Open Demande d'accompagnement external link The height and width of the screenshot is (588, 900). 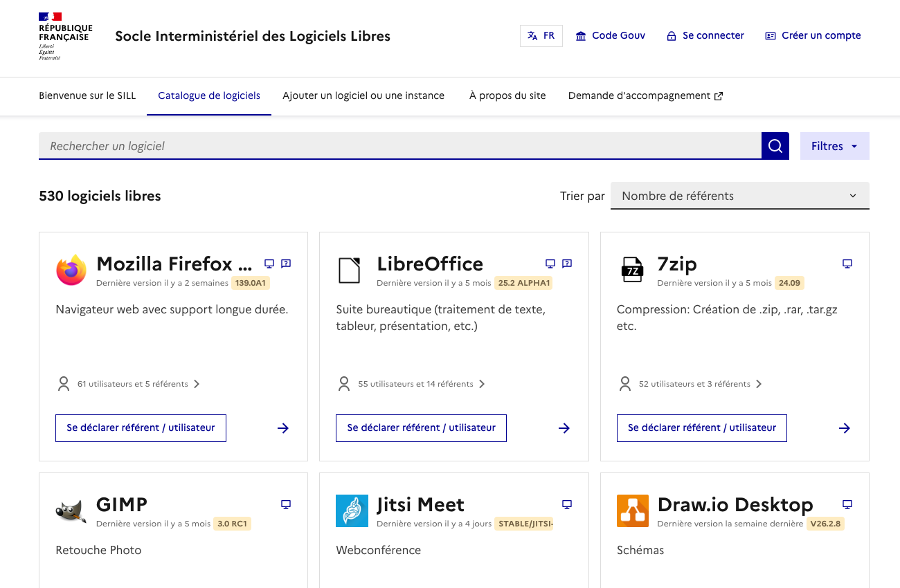point(645,96)
